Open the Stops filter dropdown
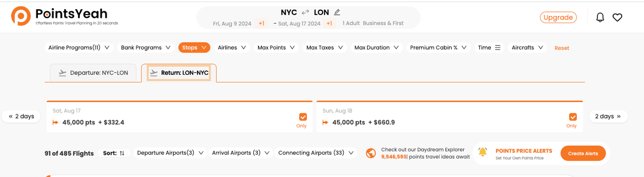The height and width of the screenshot is (177, 644). 194,47
